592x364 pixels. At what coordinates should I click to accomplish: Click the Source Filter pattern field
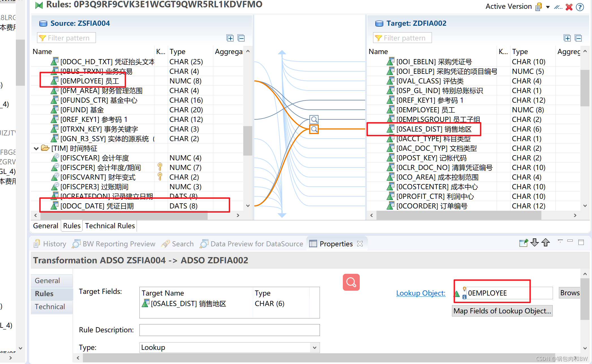coord(68,38)
